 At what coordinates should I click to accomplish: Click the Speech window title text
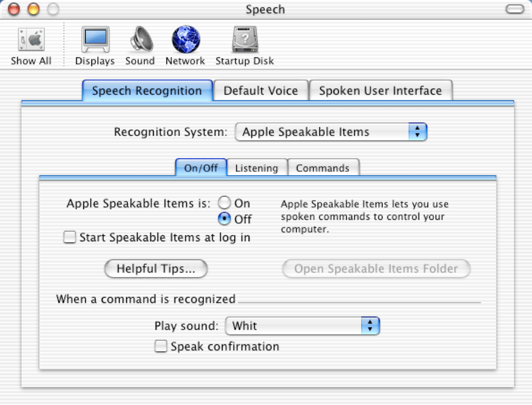click(265, 9)
